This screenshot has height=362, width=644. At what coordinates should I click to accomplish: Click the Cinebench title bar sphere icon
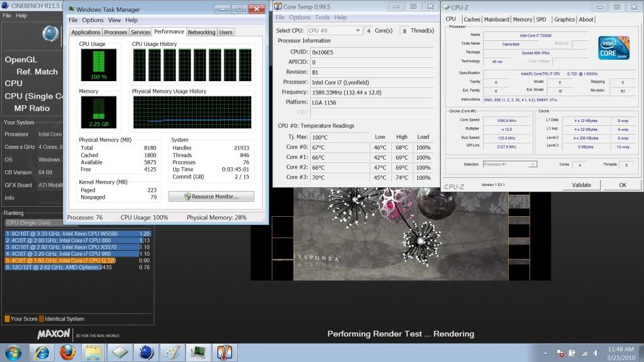point(5,6)
